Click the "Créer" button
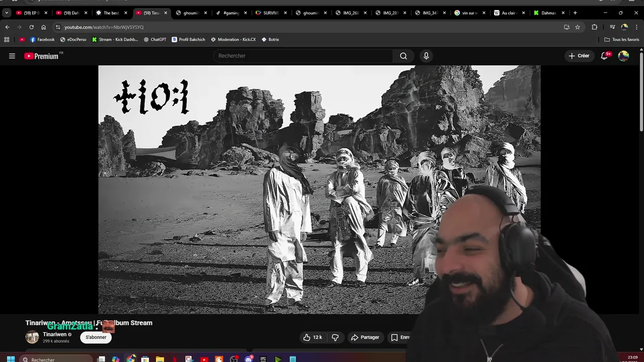 coord(579,56)
